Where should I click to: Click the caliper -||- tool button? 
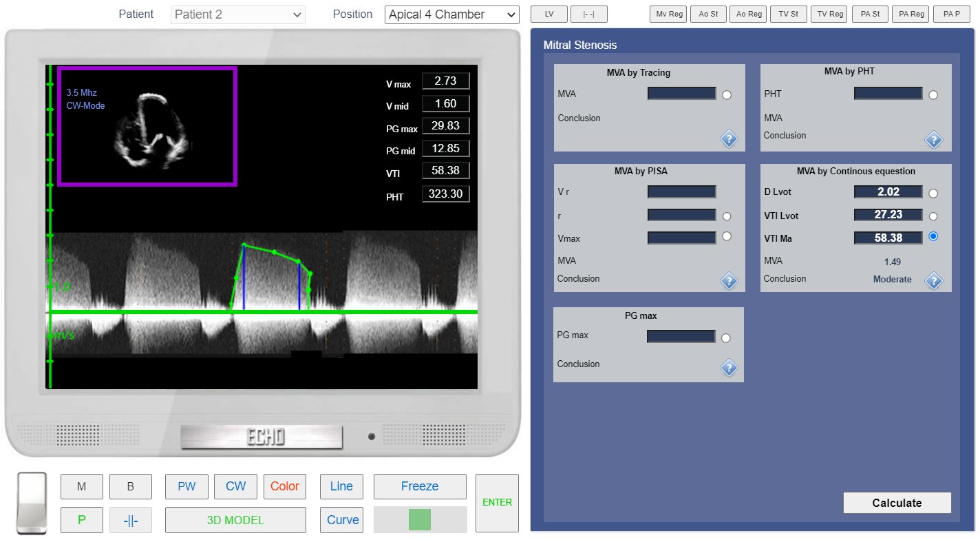(130, 520)
